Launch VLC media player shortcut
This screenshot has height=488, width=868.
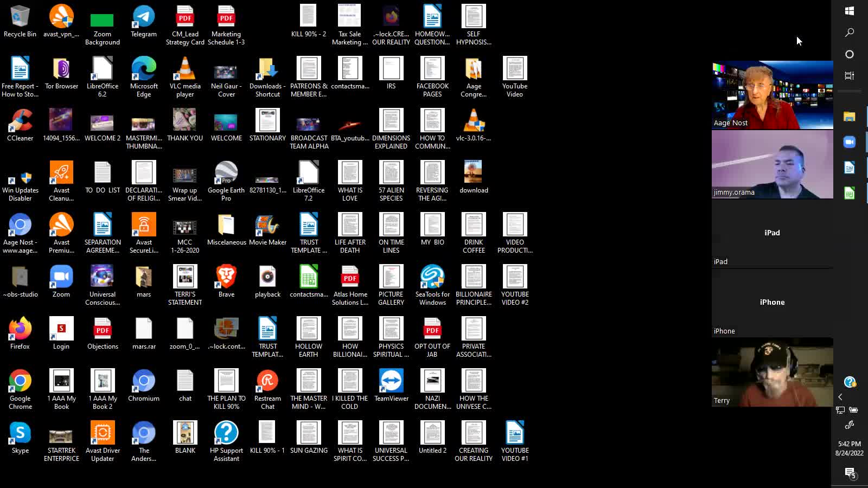pyautogui.click(x=185, y=78)
